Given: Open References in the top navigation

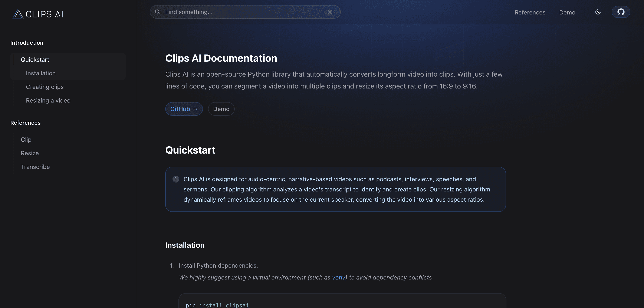Looking at the screenshot, I should pyautogui.click(x=530, y=12).
